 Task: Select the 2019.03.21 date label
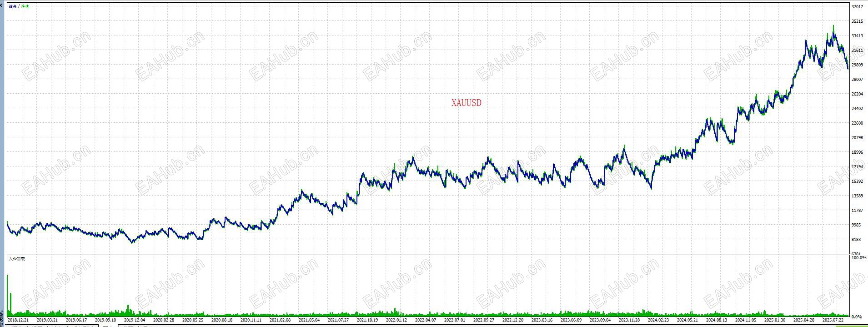click(47, 320)
